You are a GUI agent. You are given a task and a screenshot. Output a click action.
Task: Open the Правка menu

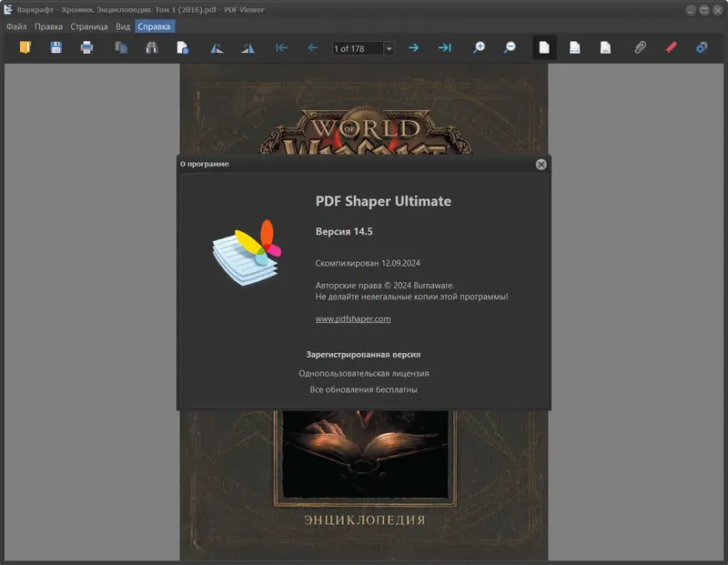coord(48,26)
